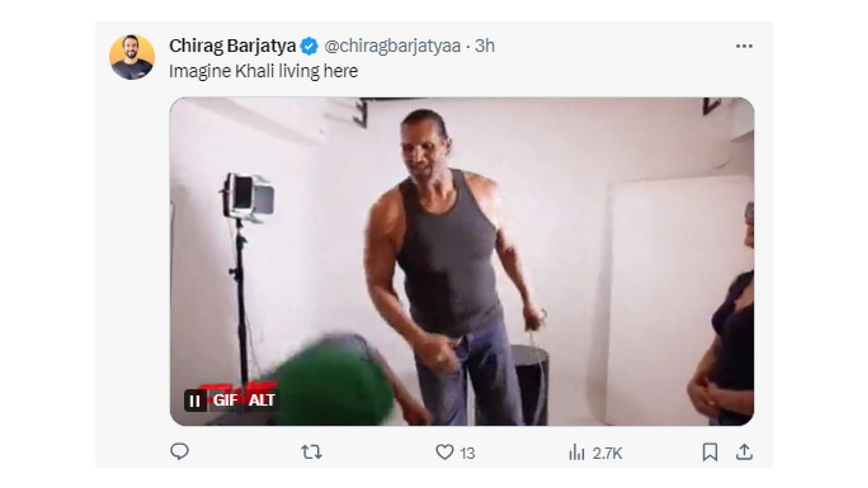Open Chirag Barjatya's profile picture
The height and width of the screenshot is (488, 868).
click(132, 56)
